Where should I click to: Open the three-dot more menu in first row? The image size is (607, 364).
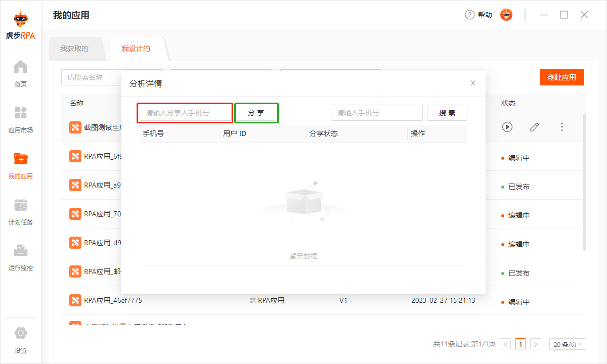click(561, 127)
